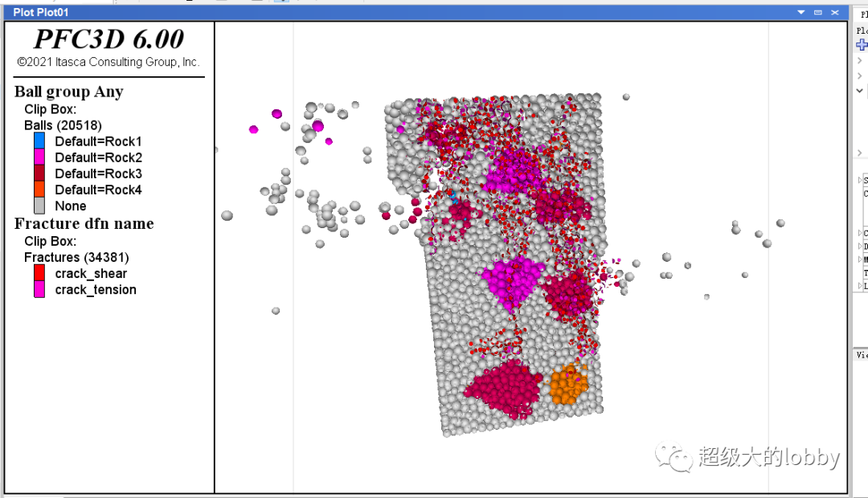Click the dark red Default=Rock3 swatch
This screenshot has height=498, width=868.
(x=39, y=173)
